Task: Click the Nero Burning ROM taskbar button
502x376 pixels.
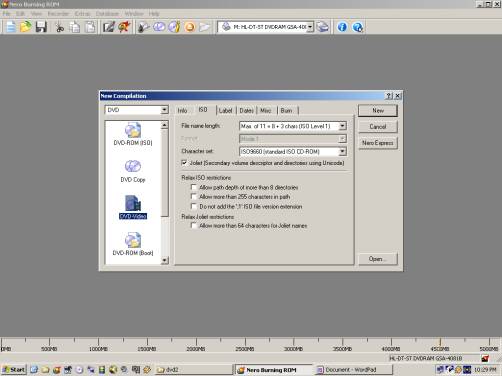Action: [274, 370]
